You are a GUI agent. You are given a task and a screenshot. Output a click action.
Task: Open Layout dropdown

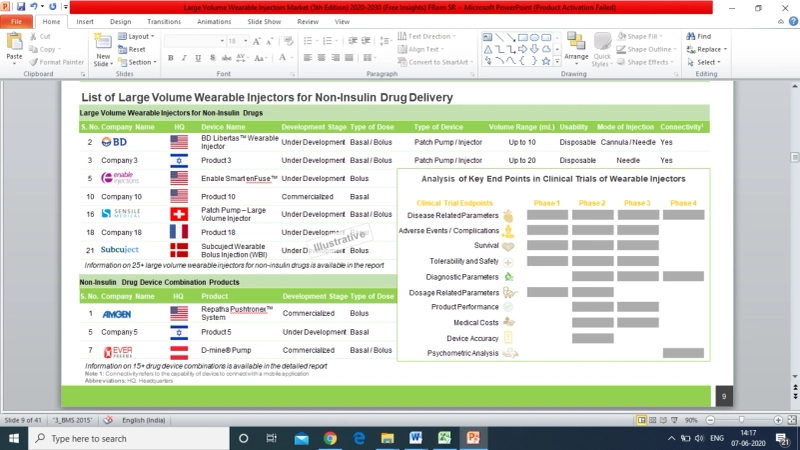point(136,36)
